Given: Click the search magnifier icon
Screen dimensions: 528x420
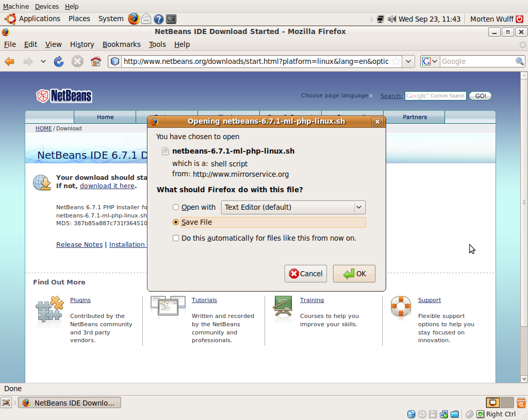Looking at the screenshot, I should coord(520,61).
